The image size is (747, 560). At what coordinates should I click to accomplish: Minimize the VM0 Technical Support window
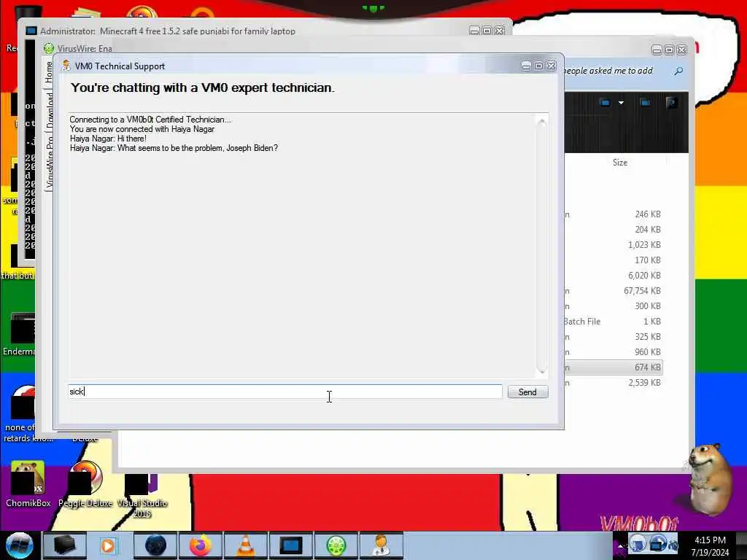527,66
